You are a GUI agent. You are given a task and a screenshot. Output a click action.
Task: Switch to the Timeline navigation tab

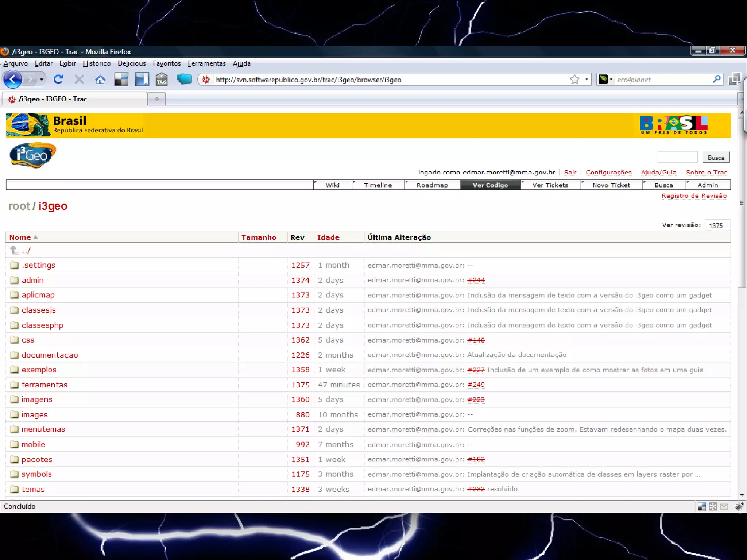point(378,185)
